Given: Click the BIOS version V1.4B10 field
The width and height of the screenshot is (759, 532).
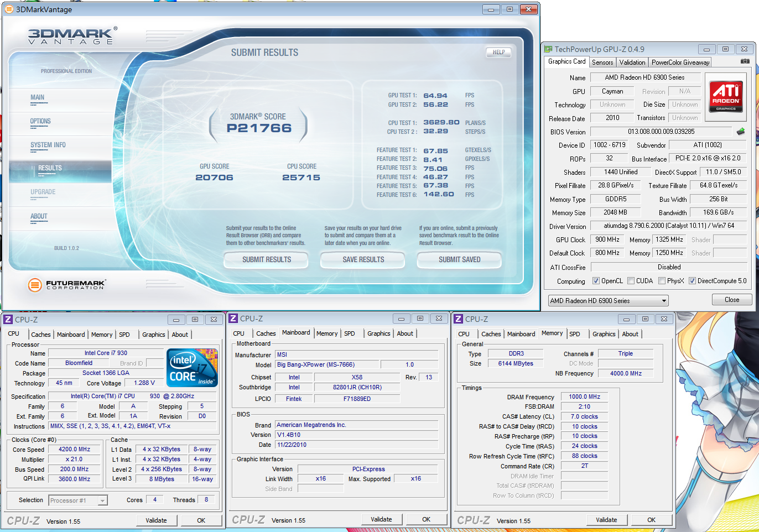Looking at the screenshot, I should coord(357,435).
